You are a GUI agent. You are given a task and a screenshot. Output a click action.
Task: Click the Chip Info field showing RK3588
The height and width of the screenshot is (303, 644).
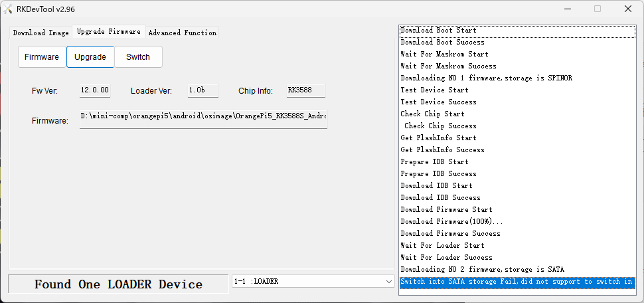tap(306, 90)
